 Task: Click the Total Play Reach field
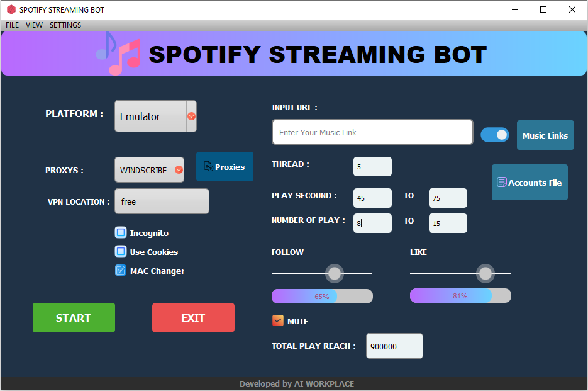tap(394, 346)
